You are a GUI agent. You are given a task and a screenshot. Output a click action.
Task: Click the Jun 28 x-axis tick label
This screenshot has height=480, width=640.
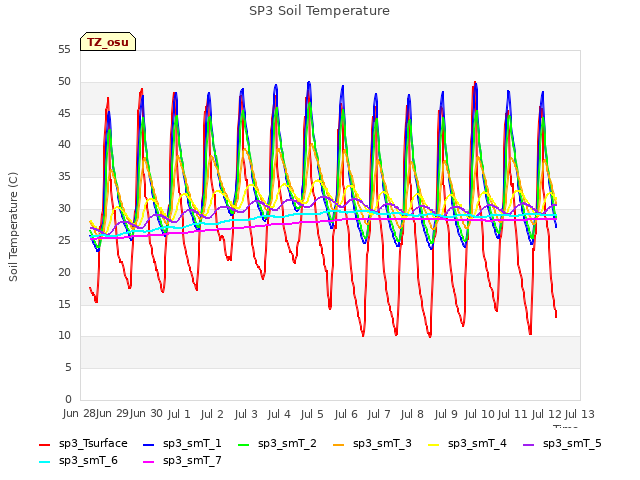coord(79,414)
